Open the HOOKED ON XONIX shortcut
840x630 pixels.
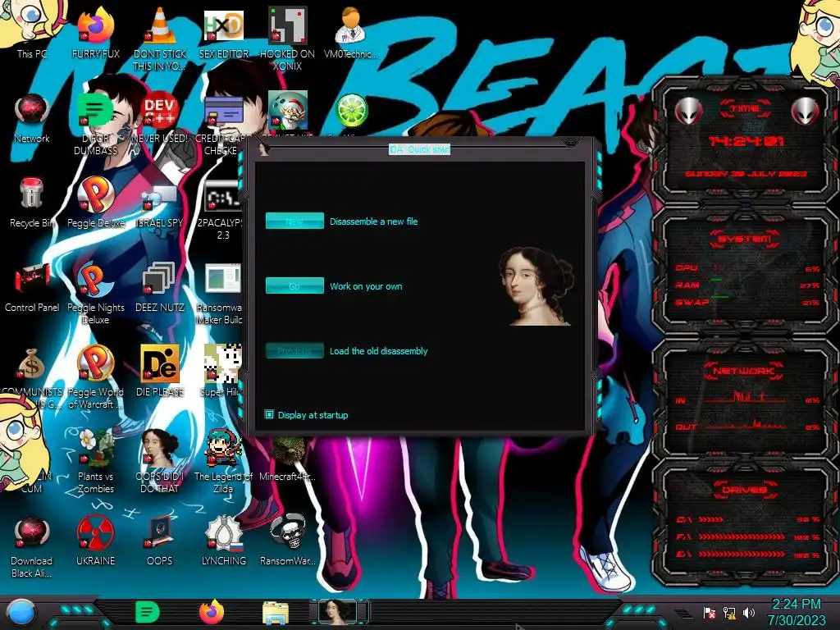point(287,38)
